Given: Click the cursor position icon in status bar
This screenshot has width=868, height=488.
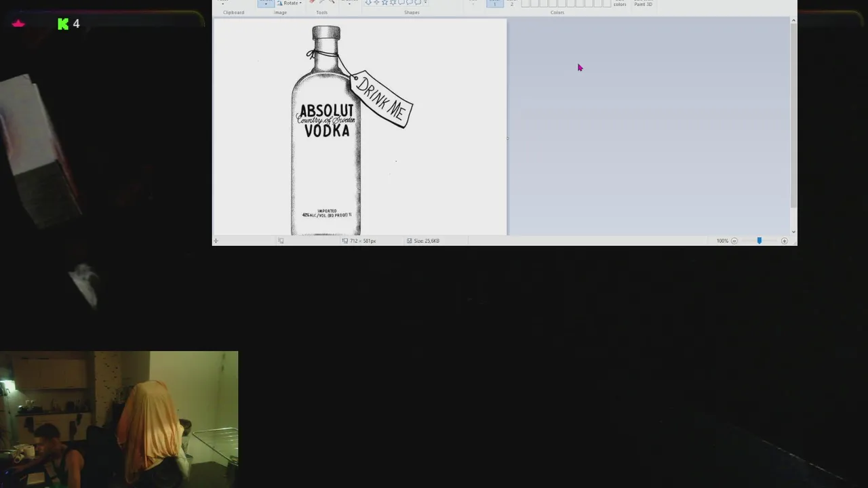Looking at the screenshot, I should pyautogui.click(x=216, y=241).
